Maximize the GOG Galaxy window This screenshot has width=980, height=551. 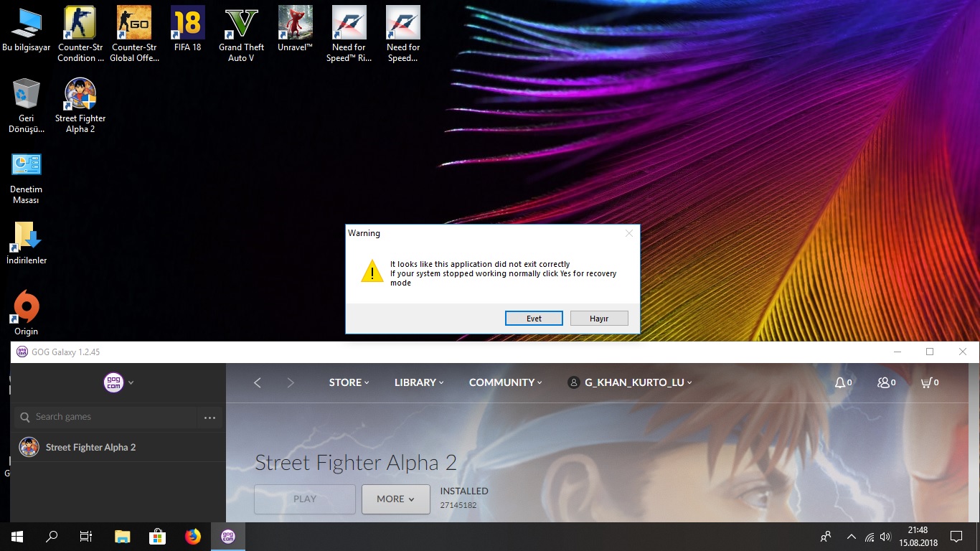pos(930,352)
